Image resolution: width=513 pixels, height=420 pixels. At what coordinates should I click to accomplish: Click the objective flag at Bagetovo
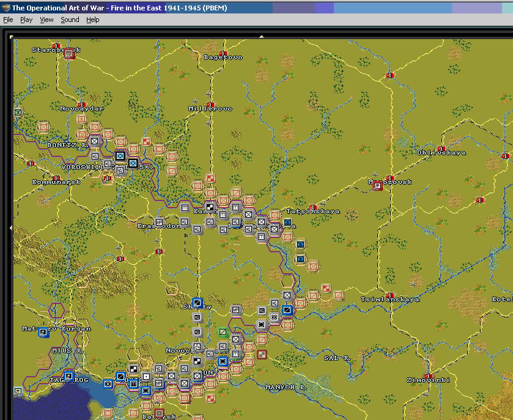(x=223, y=53)
